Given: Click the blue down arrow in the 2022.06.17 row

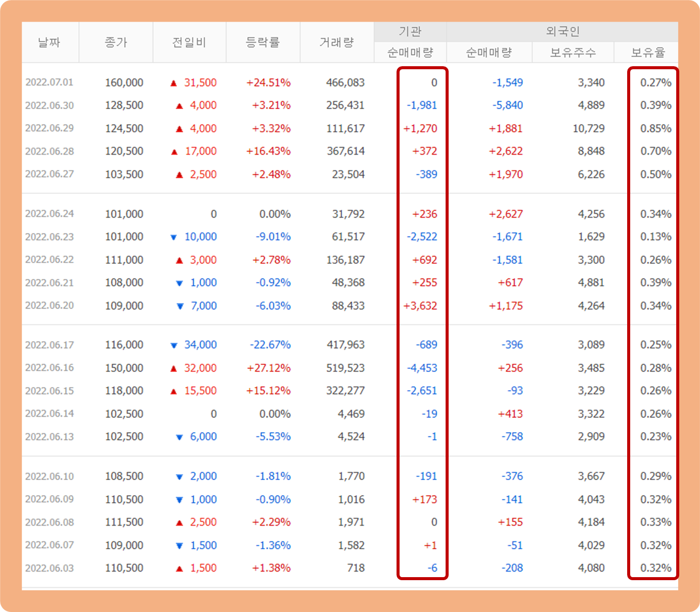Looking at the screenshot, I should (x=173, y=345).
